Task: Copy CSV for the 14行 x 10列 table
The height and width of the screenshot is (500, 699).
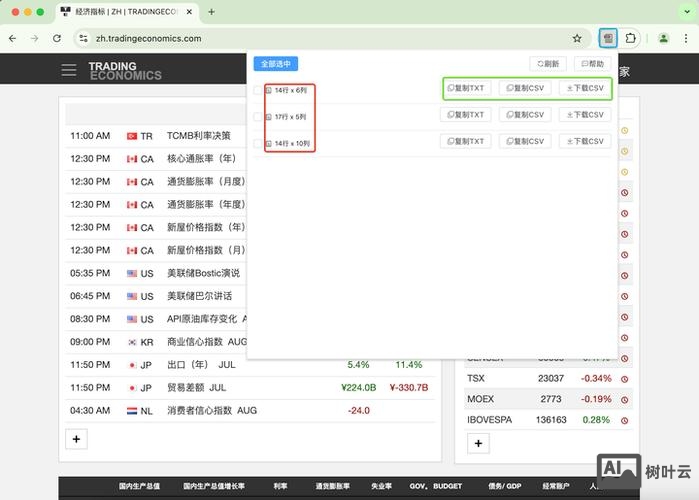Action: coord(525,141)
